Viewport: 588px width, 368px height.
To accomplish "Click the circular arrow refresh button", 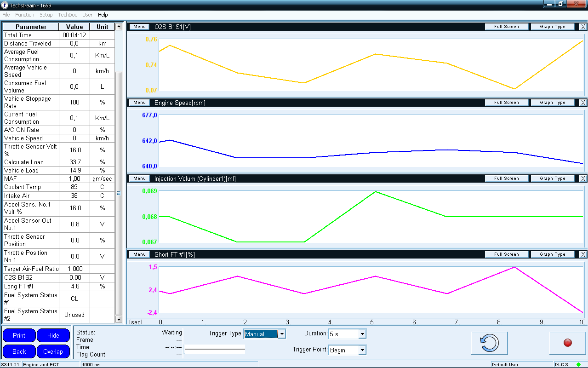I will coord(490,343).
